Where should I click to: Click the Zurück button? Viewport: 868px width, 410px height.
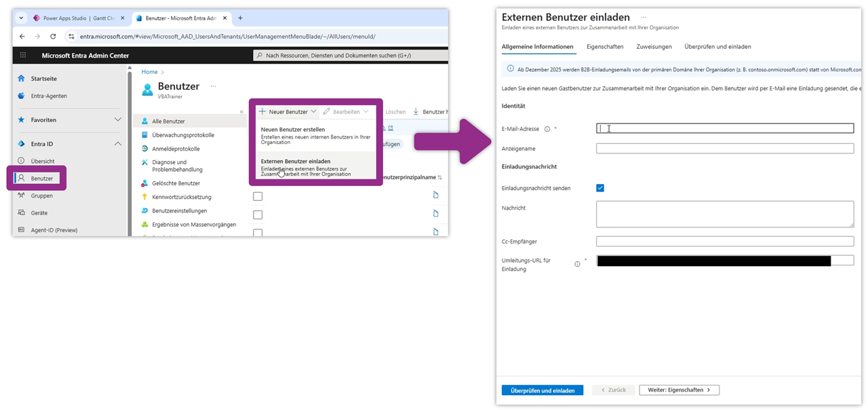[613, 390]
